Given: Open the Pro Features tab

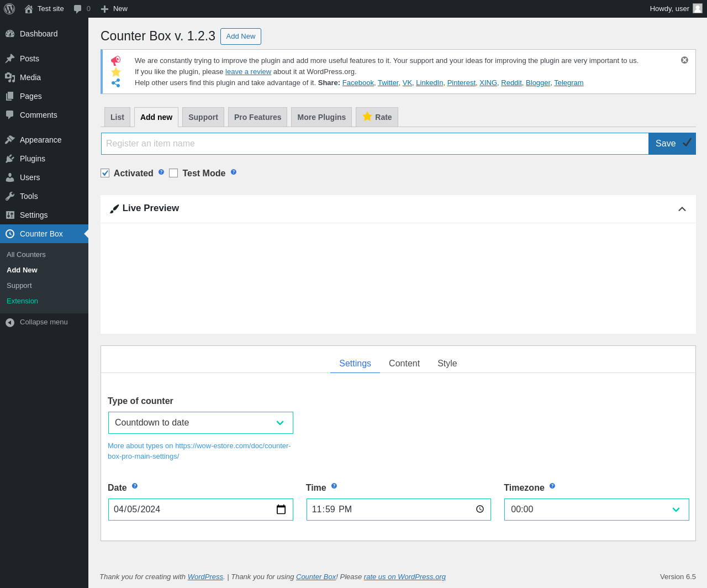Looking at the screenshot, I should point(257,117).
